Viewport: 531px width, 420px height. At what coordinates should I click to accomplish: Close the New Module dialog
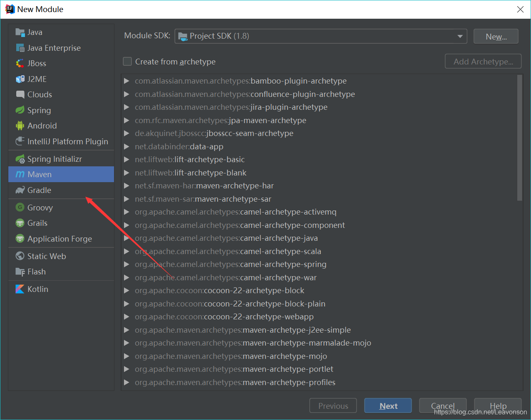pyautogui.click(x=520, y=9)
